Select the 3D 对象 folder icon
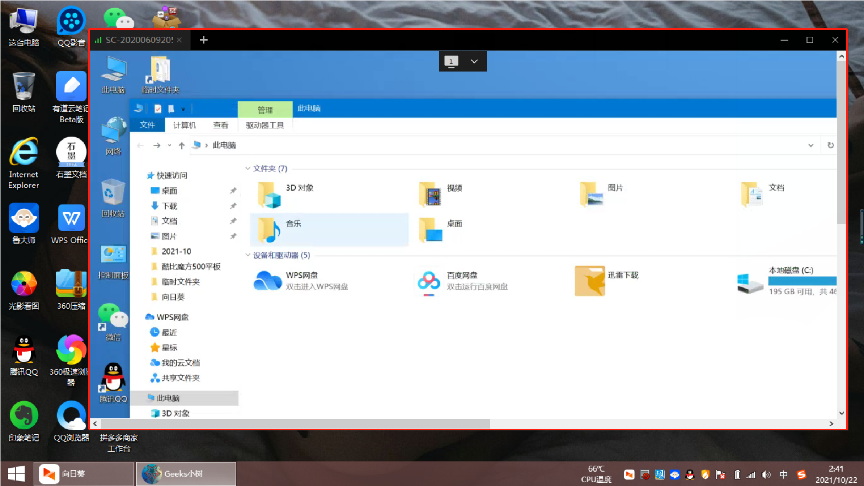The height and width of the screenshot is (486, 864). 269,194
